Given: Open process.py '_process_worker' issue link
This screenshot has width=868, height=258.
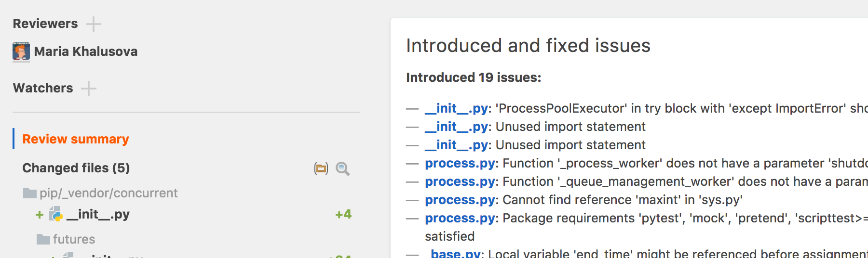Looking at the screenshot, I should 460,163.
